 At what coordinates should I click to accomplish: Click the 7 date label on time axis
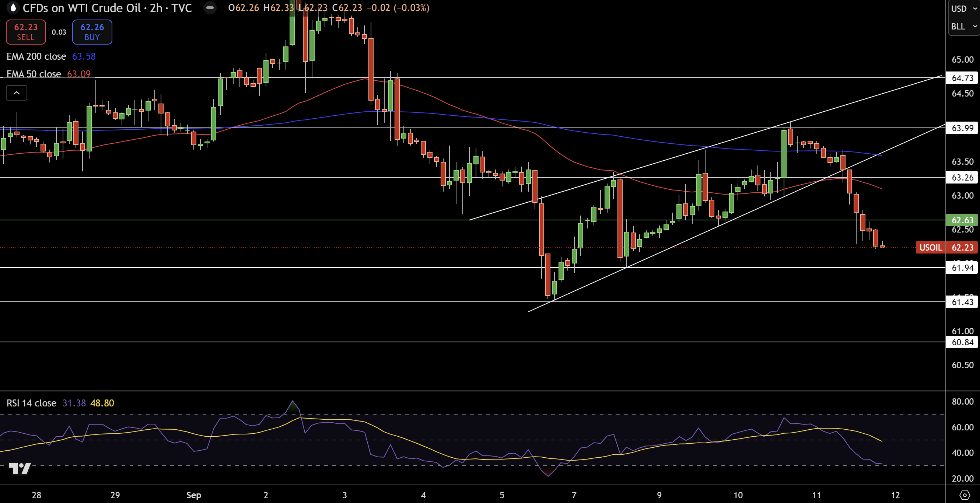(574, 495)
